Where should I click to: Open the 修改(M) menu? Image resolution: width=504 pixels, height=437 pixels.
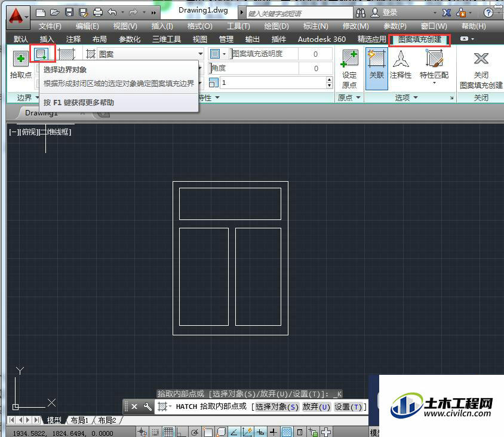click(355, 26)
